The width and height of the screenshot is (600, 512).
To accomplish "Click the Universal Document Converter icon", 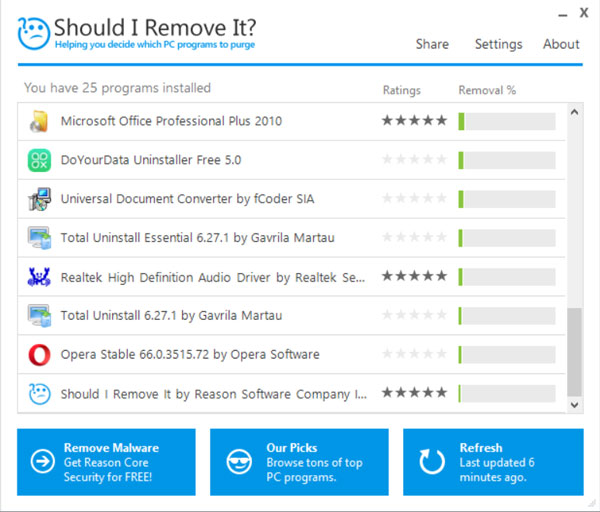I will pos(39,199).
